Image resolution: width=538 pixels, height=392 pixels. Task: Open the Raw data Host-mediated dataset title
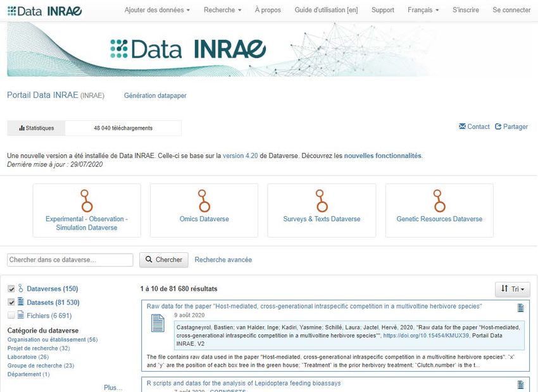coord(315,307)
